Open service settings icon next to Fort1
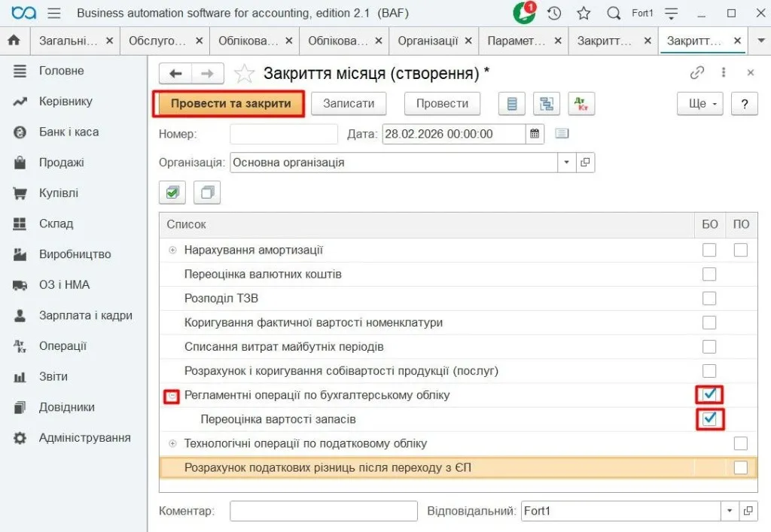Image resolution: width=771 pixels, height=532 pixels. click(x=671, y=14)
